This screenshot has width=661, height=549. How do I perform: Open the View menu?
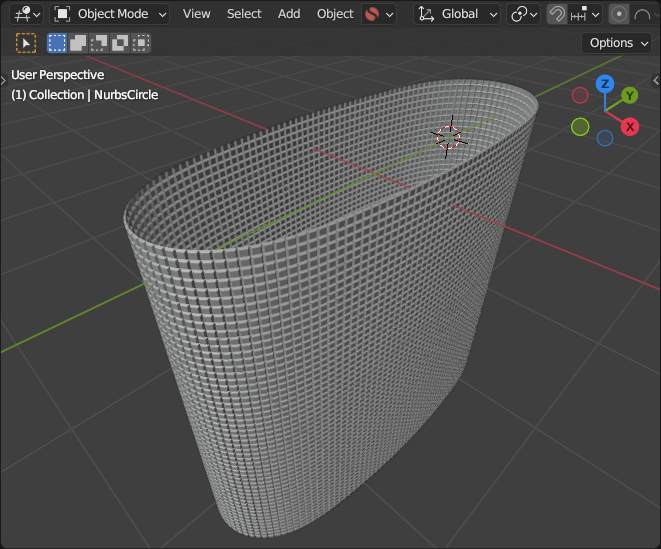tap(196, 14)
